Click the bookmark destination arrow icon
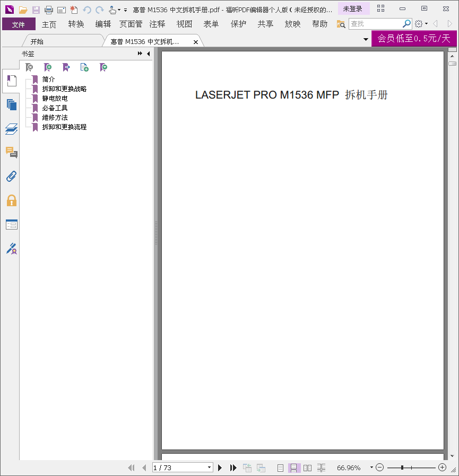Viewport: 459px width, 476px height. tap(66, 67)
